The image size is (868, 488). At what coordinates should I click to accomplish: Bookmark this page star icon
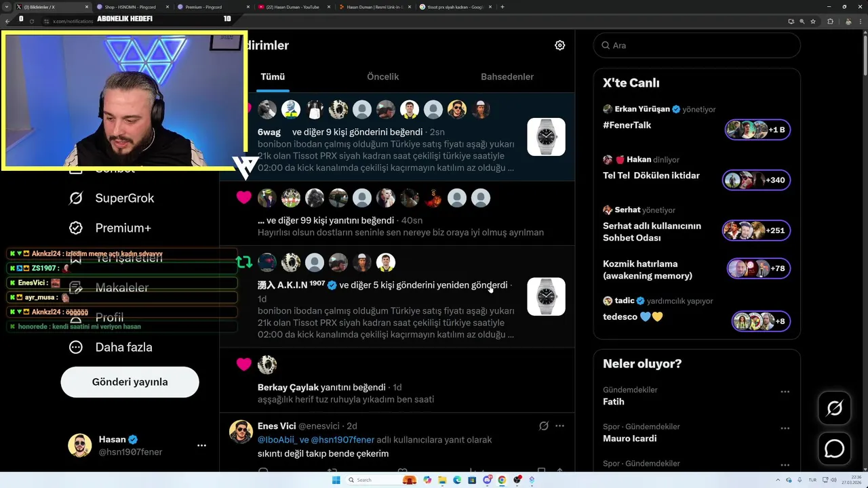click(x=812, y=22)
